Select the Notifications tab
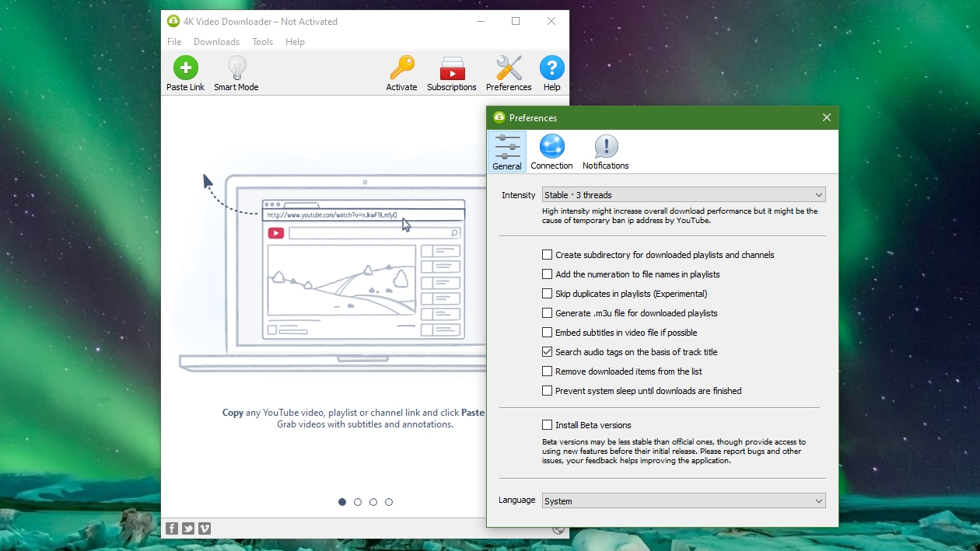Image resolution: width=980 pixels, height=551 pixels. coord(606,152)
